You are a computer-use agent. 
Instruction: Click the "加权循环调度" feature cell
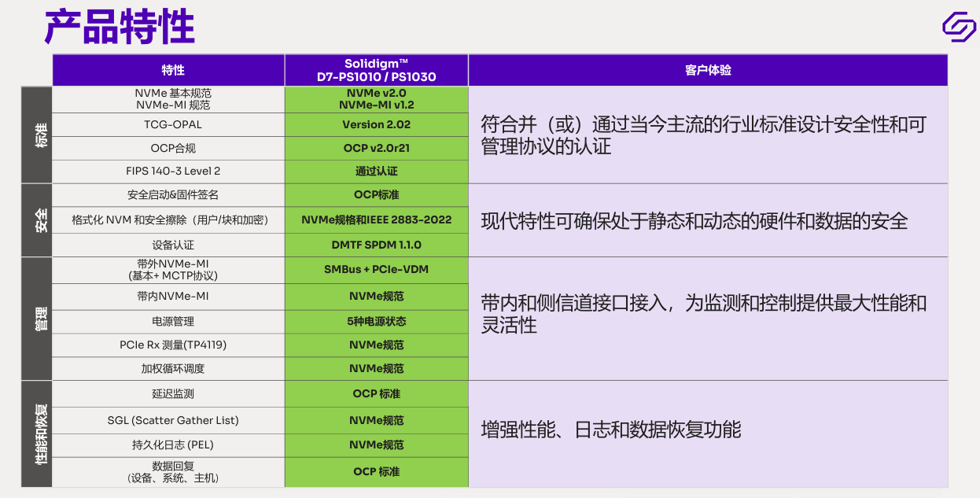pyautogui.click(x=168, y=369)
